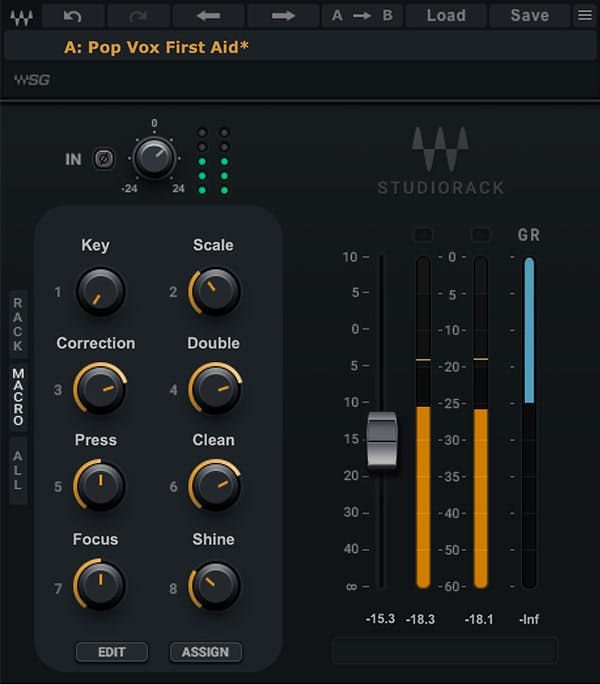Click the input gain knob
Screen dimensions: 600x684
click(154, 157)
